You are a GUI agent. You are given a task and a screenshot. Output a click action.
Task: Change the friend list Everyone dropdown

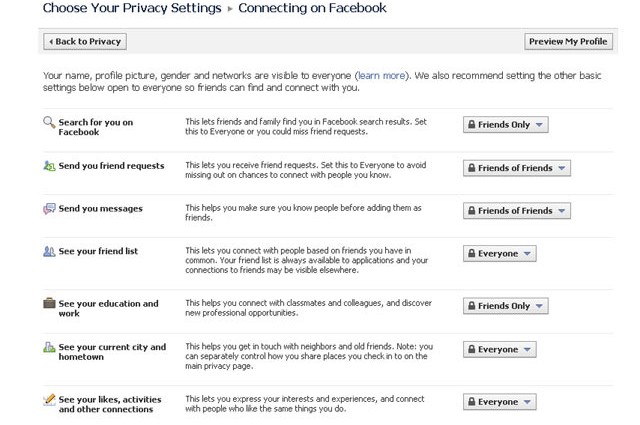pyautogui.click(x=499, y=254)
